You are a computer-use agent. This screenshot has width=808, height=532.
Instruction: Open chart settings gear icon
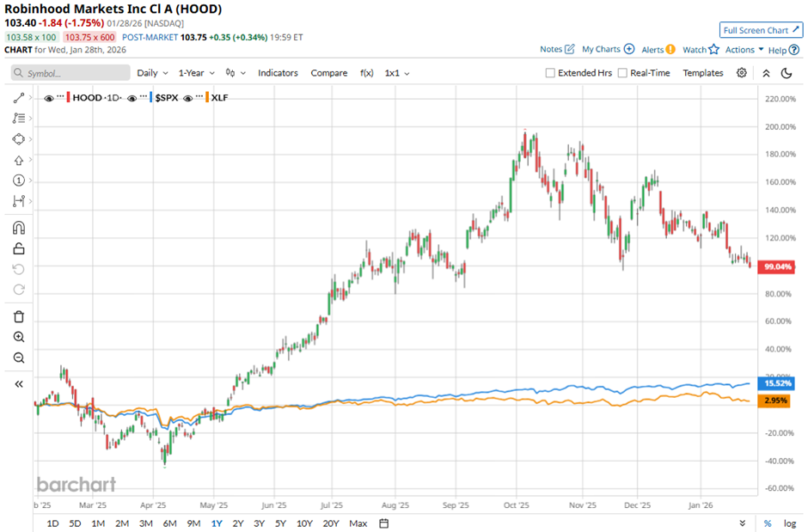coord(742,73)
